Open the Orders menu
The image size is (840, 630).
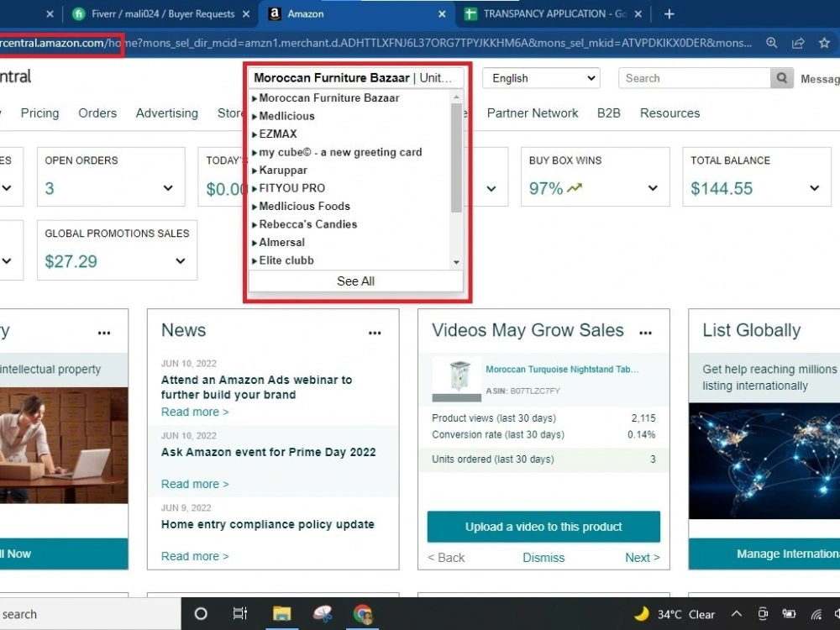[x=97, y=113]
